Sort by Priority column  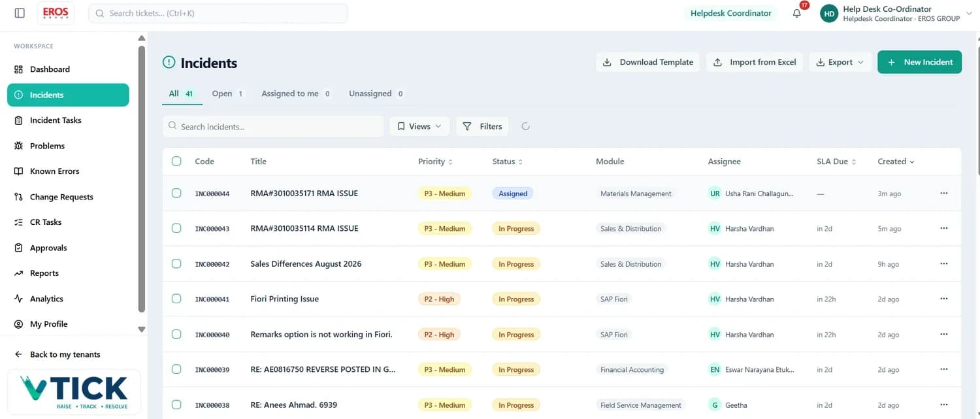[x=435, y=161]
